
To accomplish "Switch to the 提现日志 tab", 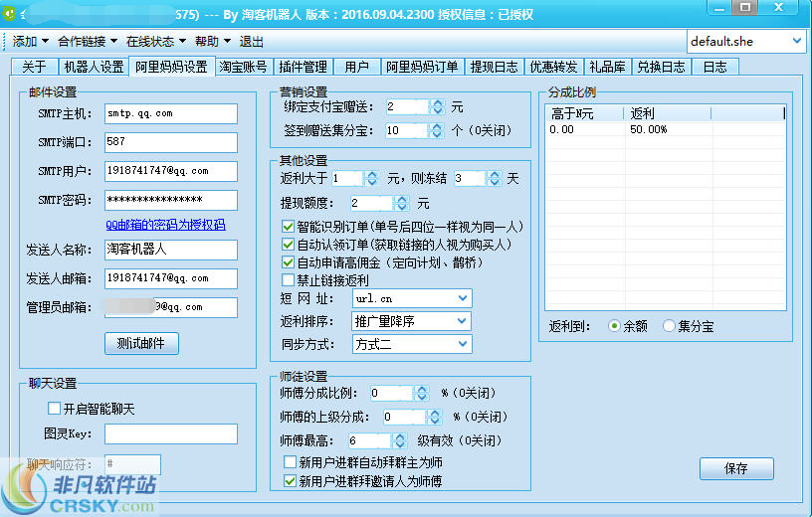I will tap(494, 67).
